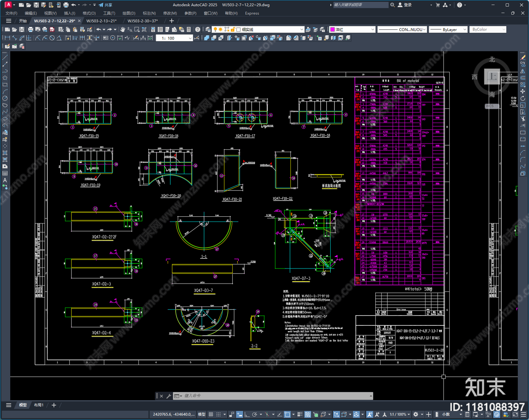This screenshot has height=420, width=529.
Task: Click the 模型 status bar button
Action: 202,414
